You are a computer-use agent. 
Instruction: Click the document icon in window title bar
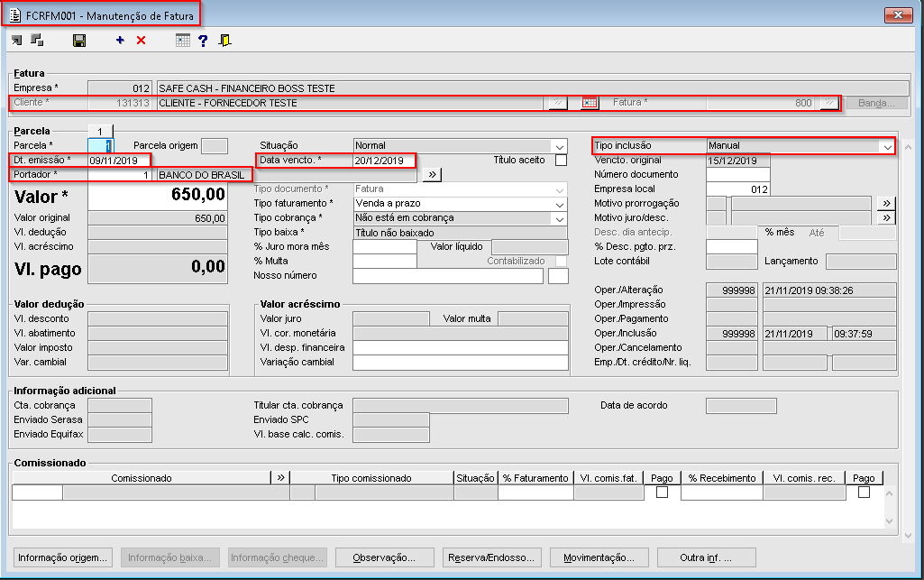pyautogui.click(x=15, y=15)
